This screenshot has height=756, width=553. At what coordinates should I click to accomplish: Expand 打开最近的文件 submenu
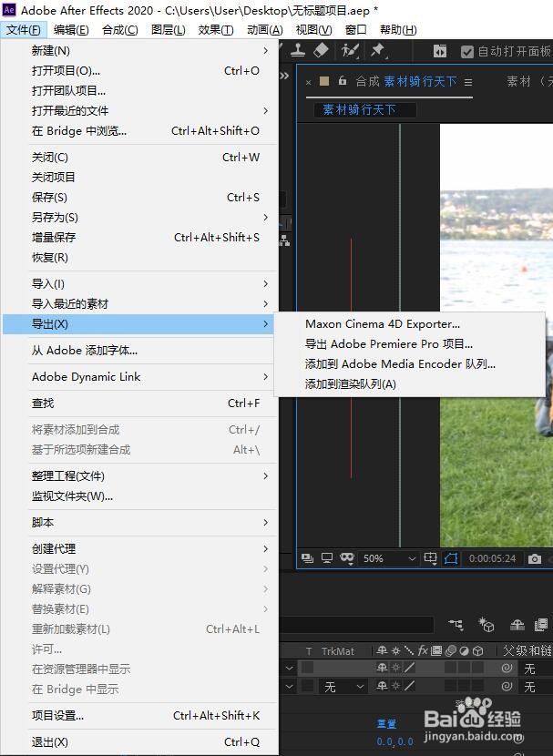click(x=139, y=111)
